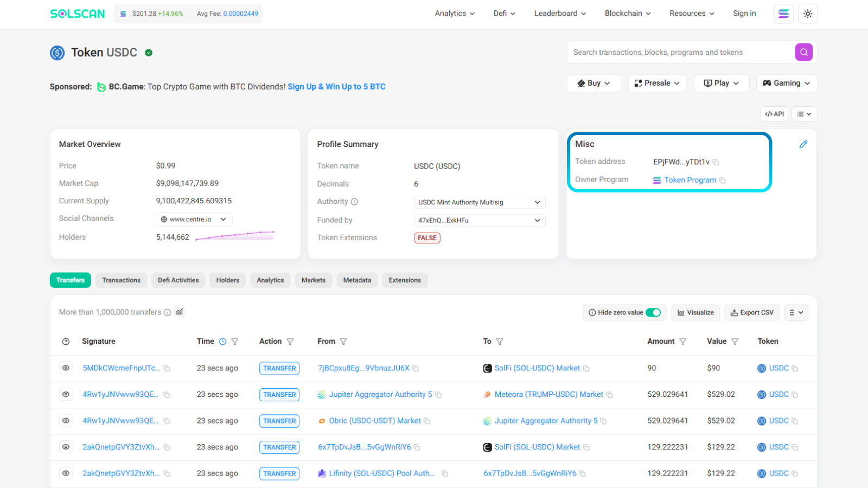The image size is (868, 488).
Task: Click the API button
Action: tap(774, 114)
